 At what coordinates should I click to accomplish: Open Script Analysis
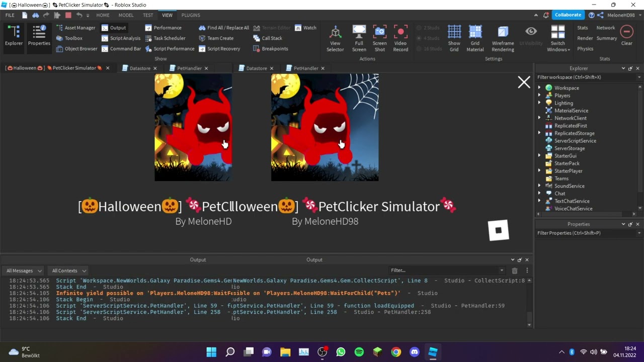121,38
